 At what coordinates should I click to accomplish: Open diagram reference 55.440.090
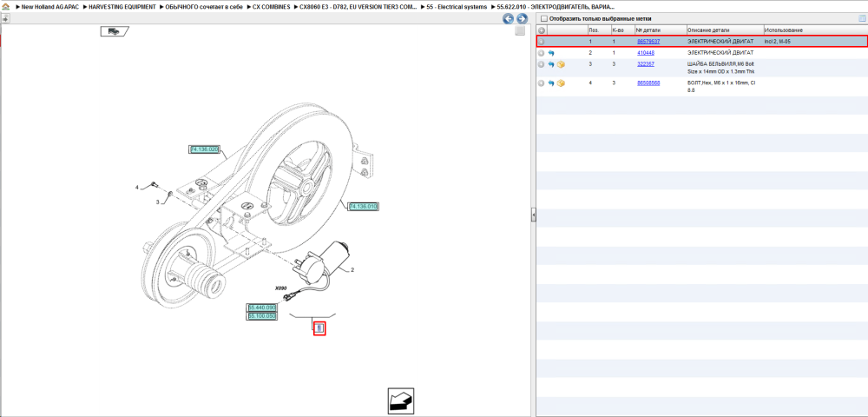point(261,308)
